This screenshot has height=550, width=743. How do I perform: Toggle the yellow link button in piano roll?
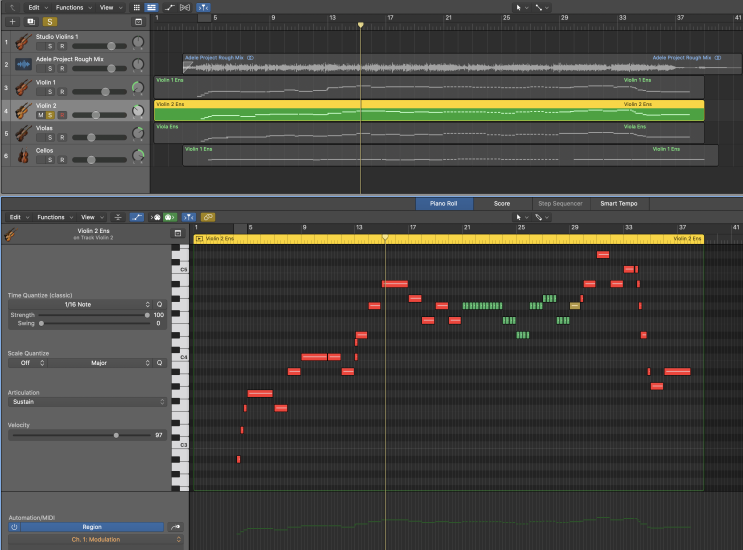pos(208,217)
